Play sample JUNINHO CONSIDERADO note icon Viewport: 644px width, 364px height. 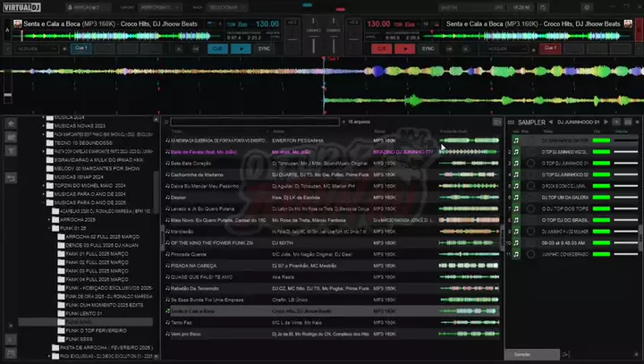[x=516, y=254]
